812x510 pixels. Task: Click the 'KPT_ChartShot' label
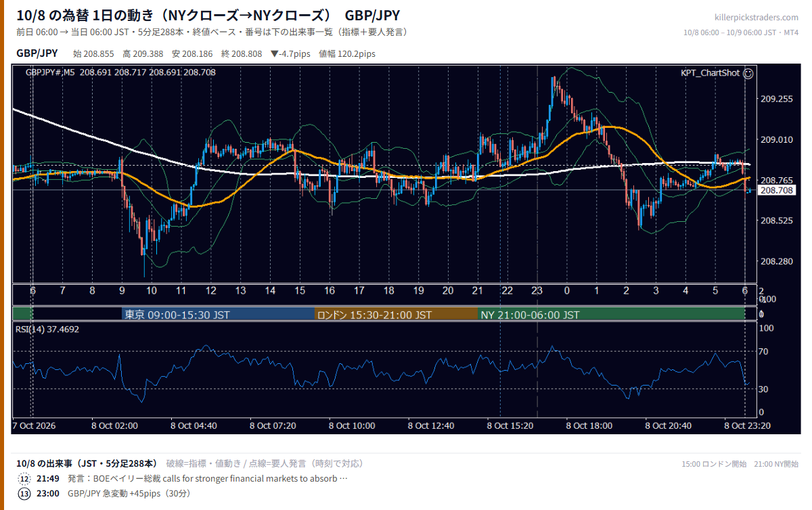tap(710, 73)
